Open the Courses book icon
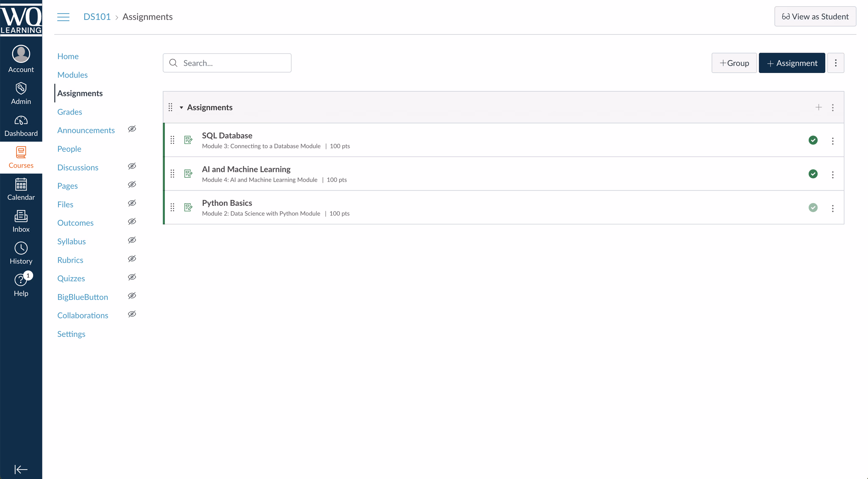 click(21, 152)
